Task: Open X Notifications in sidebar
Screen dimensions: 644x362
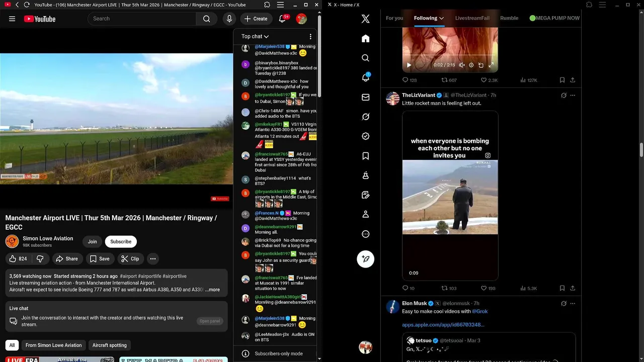Action: 366,77
